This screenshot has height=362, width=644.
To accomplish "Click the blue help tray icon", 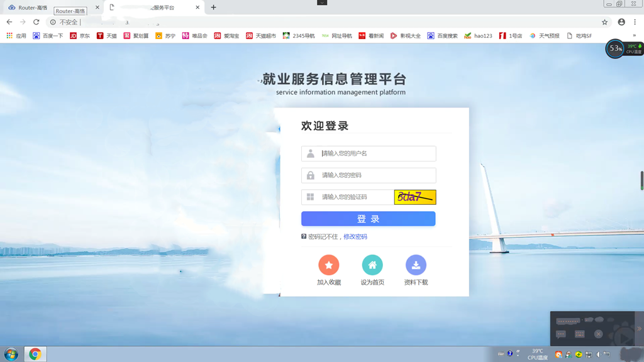I will [x=510, y=353].
